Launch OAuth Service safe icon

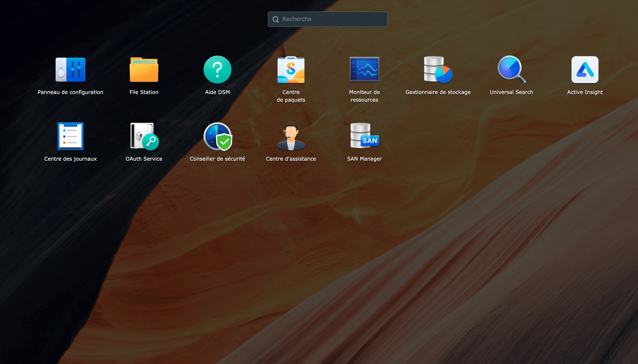tap(144, 136)
